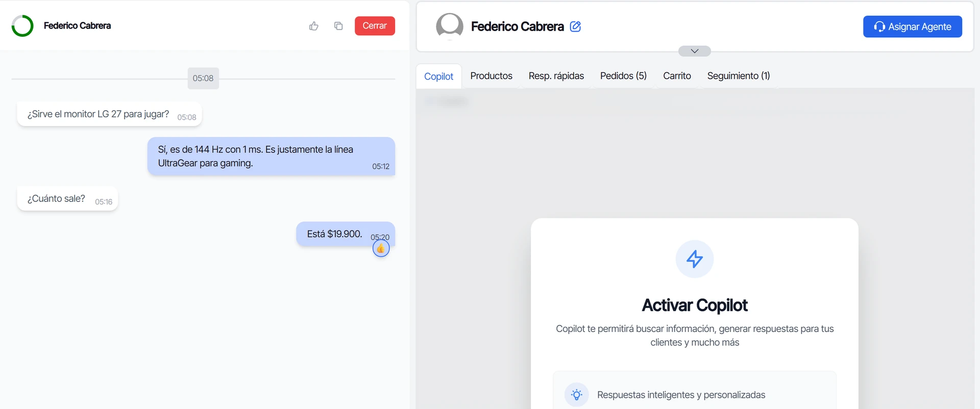
Task: Click the profile avatar of Federico Cabrera
Action: click(x=450, y=26)
